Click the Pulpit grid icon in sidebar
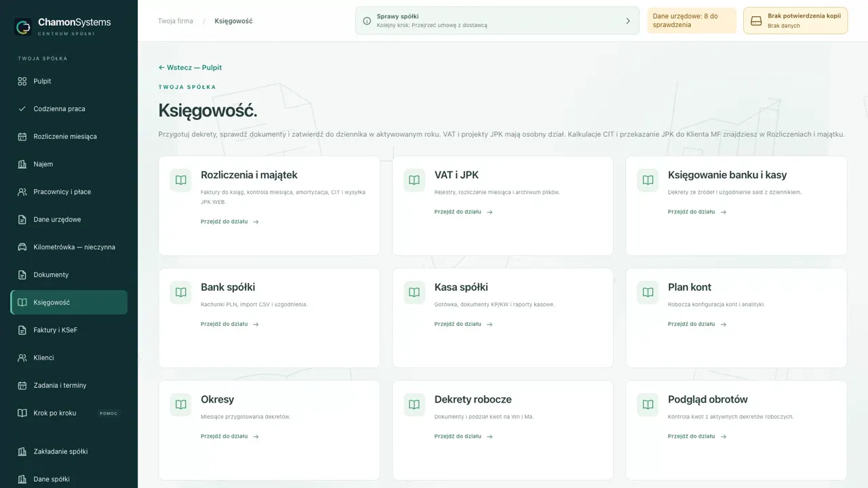This screenshot has width=868, height=488. click(22, 81)
